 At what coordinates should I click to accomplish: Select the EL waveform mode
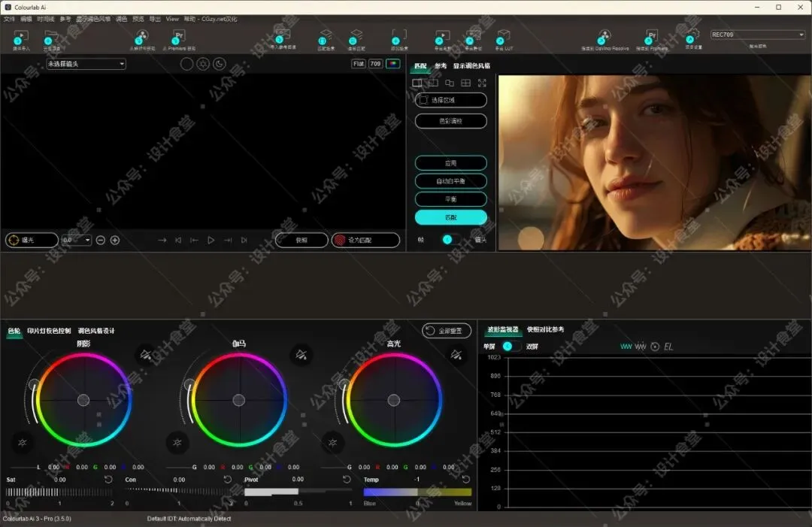tap(668, 347)
